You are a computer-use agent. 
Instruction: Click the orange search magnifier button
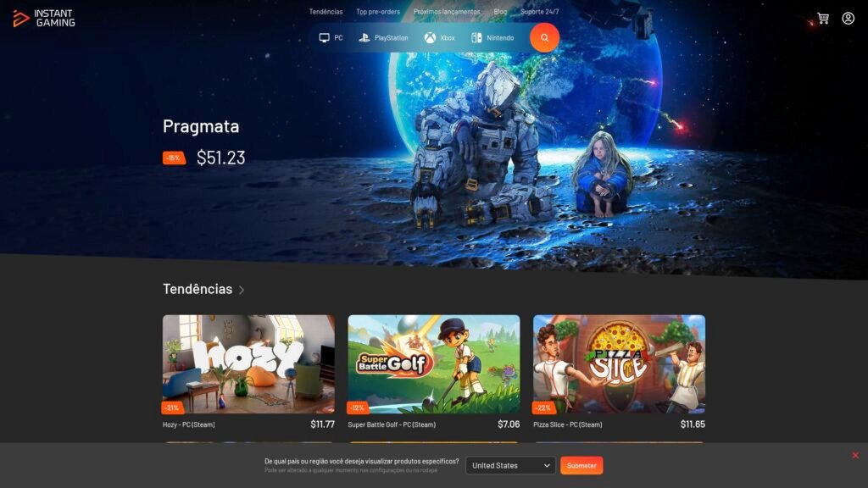544,37
